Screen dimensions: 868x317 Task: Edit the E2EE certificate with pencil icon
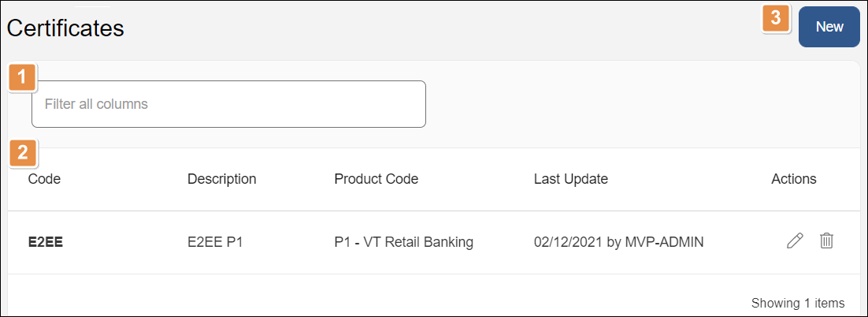tap(795, 241)
